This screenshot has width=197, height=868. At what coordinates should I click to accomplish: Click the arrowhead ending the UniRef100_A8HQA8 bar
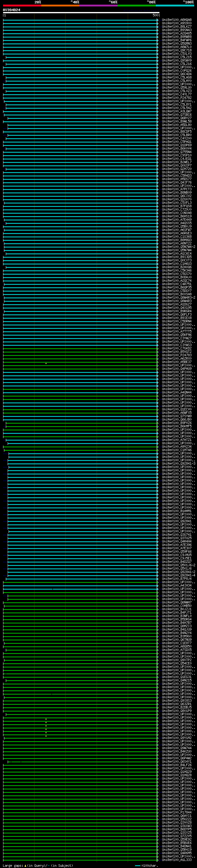158,20
